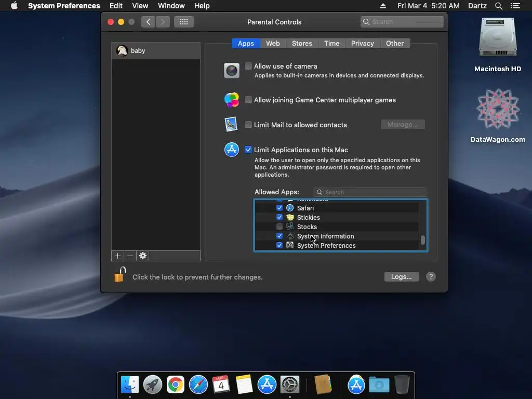Click the Logs... button

coord(402,277)
